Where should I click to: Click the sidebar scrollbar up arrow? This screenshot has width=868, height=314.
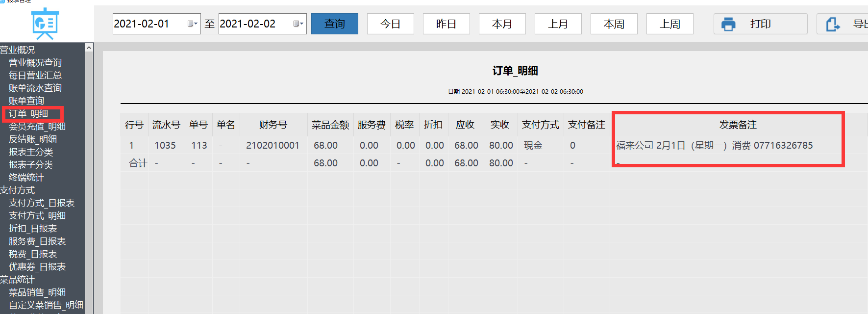pyautogui.click(x=89, y=48)
